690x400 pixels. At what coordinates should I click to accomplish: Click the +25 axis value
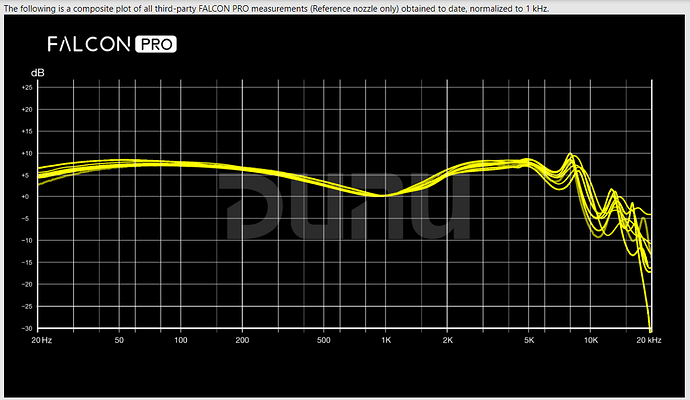27,88
